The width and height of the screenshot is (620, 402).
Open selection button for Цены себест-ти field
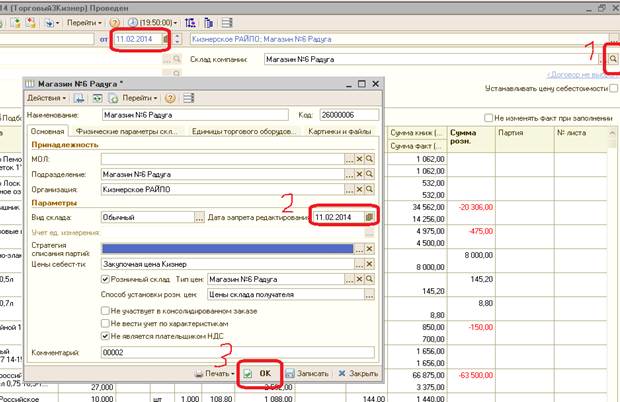(359, 264)
